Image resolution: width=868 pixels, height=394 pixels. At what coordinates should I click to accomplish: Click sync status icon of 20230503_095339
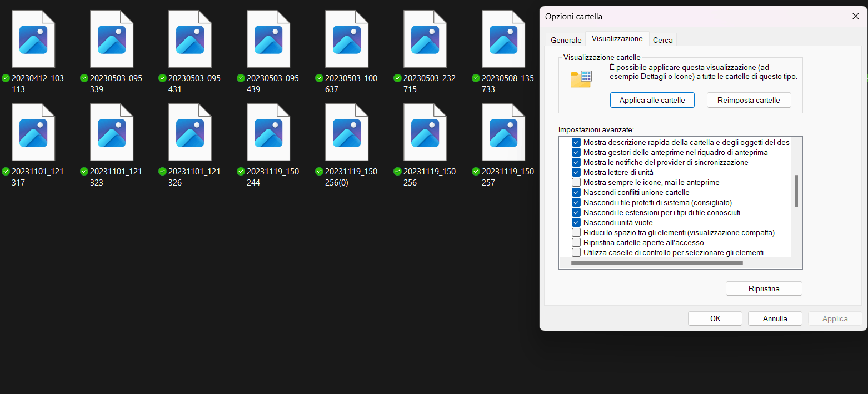[x=84, y=78]
